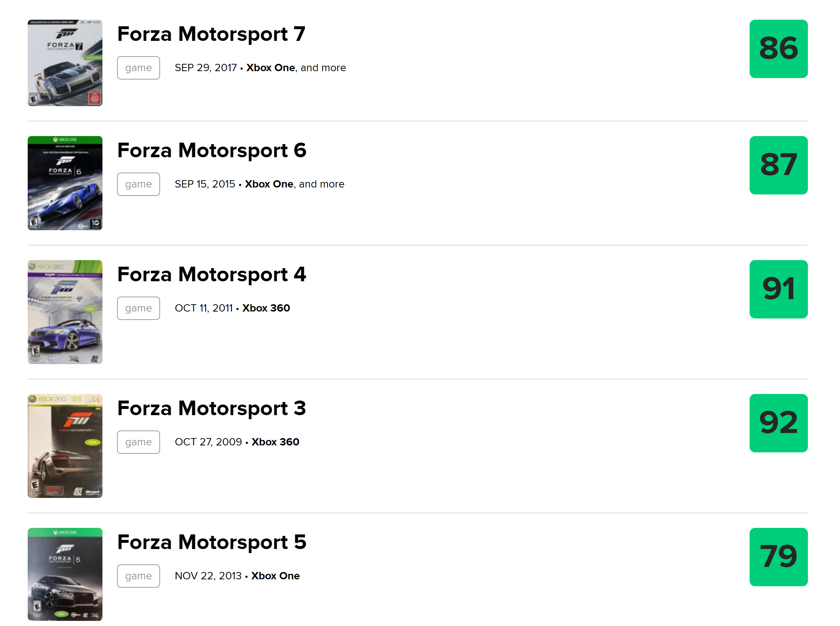Click the Forza Motorsport 5 title link

(212, 542)
